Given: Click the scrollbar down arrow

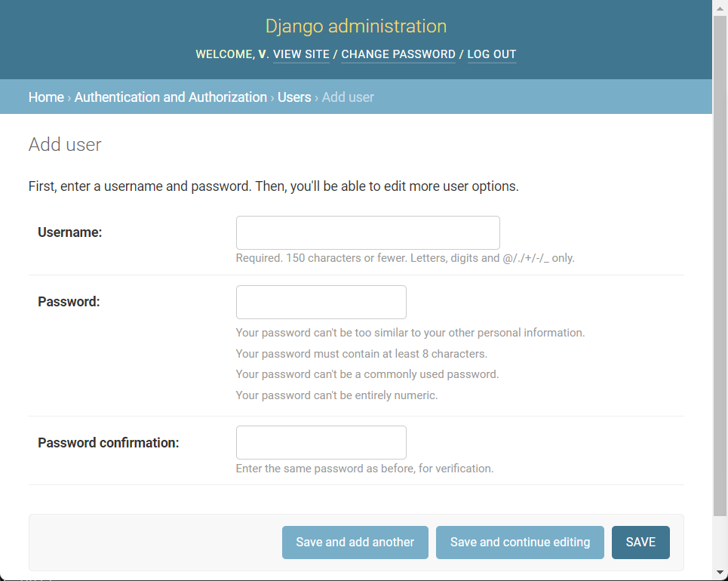Looking at the screenshot, I should point(720,573).
